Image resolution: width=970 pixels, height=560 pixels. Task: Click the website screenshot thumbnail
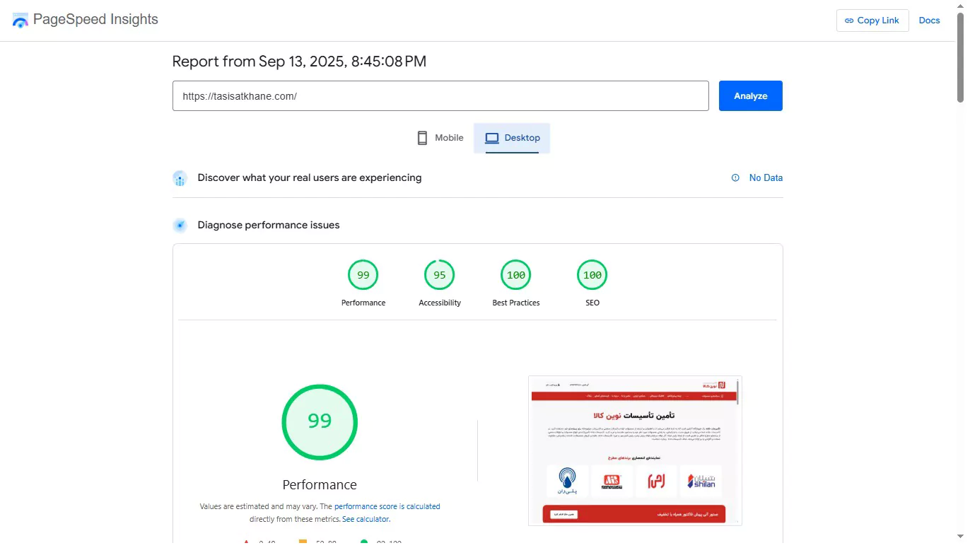[634, 450]
